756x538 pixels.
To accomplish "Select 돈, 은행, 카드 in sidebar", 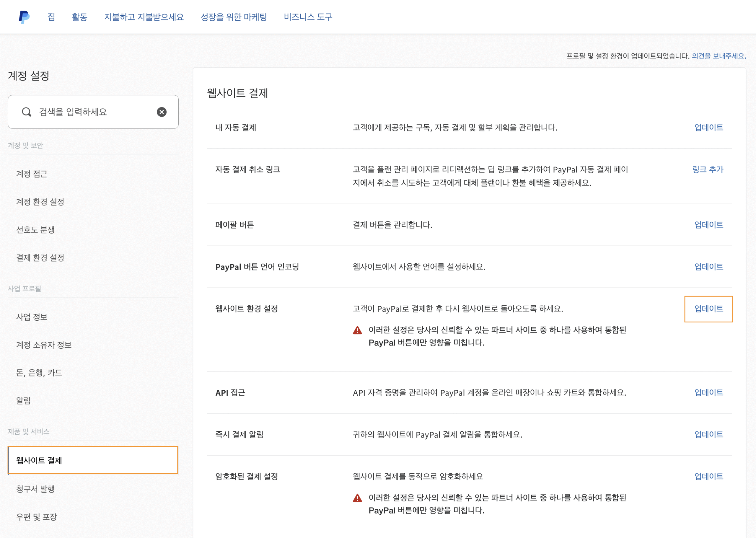I will tap(39, 373).
